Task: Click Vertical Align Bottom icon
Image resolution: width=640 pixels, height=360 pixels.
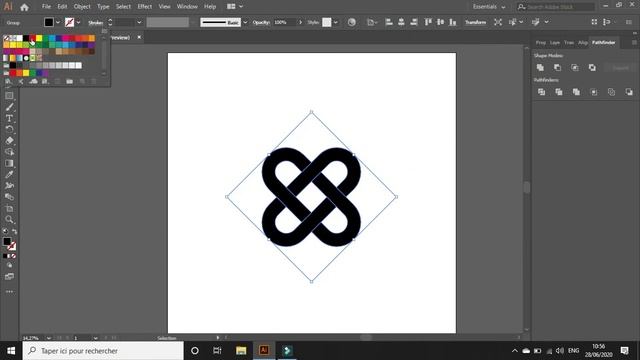Action: point(453,22)
